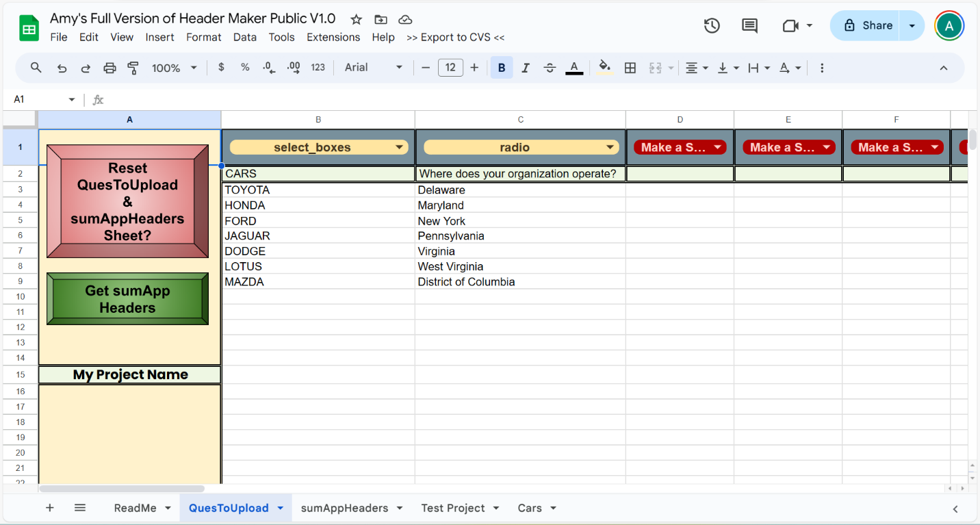This screenshot has height=525, width=980.
Task: Format as percent
Action: (245, 68)
